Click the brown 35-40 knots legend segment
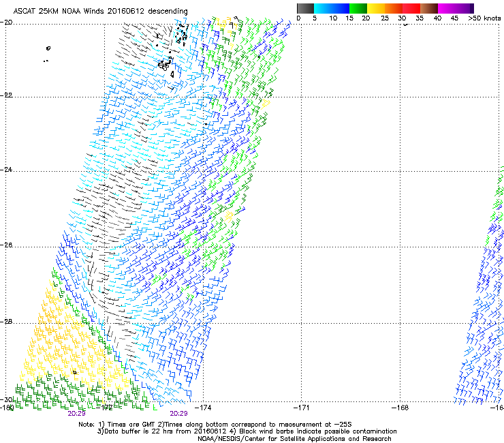This screenshot has width=504, height=443. click(x=429, y=8)
